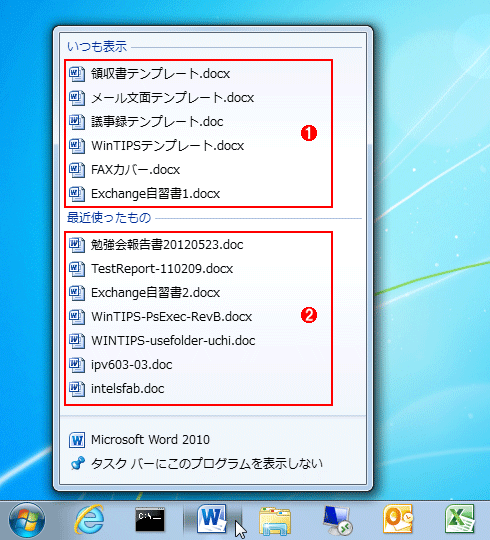Open Windows Explorer folder icon

point(275,521)
